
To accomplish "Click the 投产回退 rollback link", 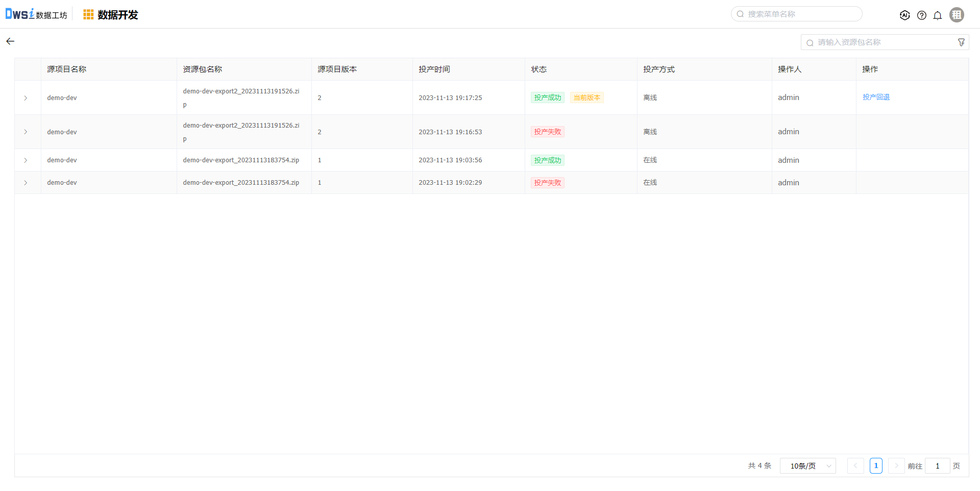I will point(876,97).
